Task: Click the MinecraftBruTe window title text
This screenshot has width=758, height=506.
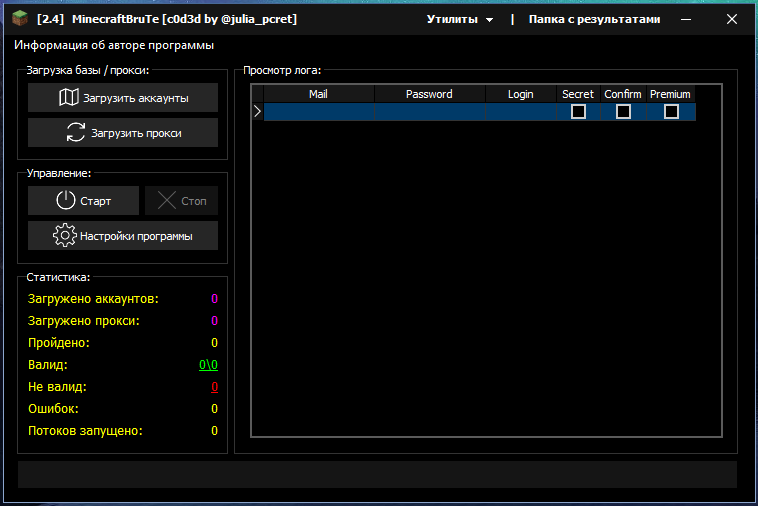Action: click(167, 19)
